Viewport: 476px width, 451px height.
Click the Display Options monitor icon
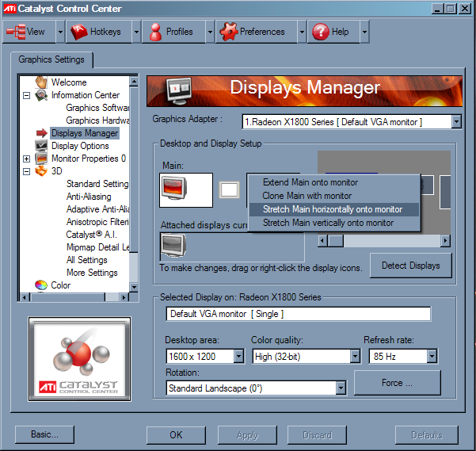[x=41, y=146]
